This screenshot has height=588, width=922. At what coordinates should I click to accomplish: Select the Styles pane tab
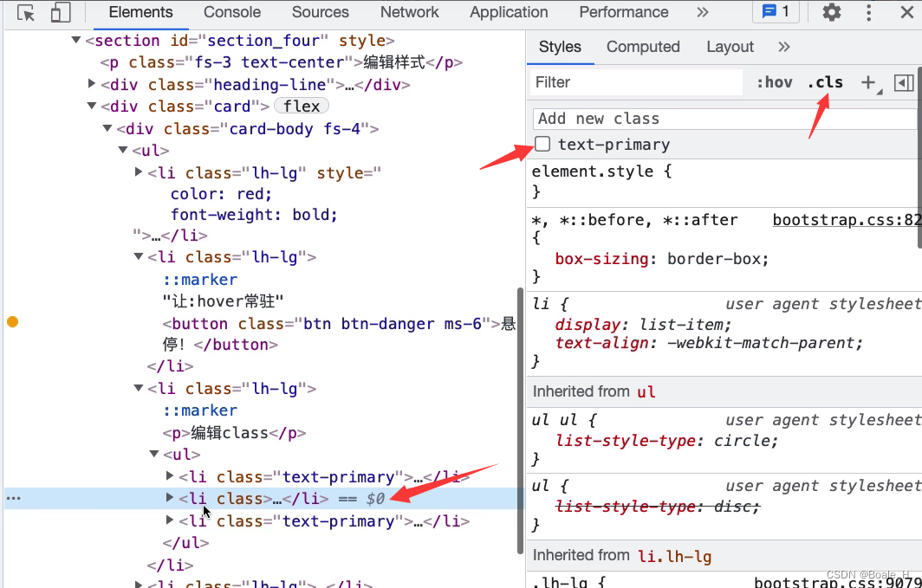click(560, 47)
